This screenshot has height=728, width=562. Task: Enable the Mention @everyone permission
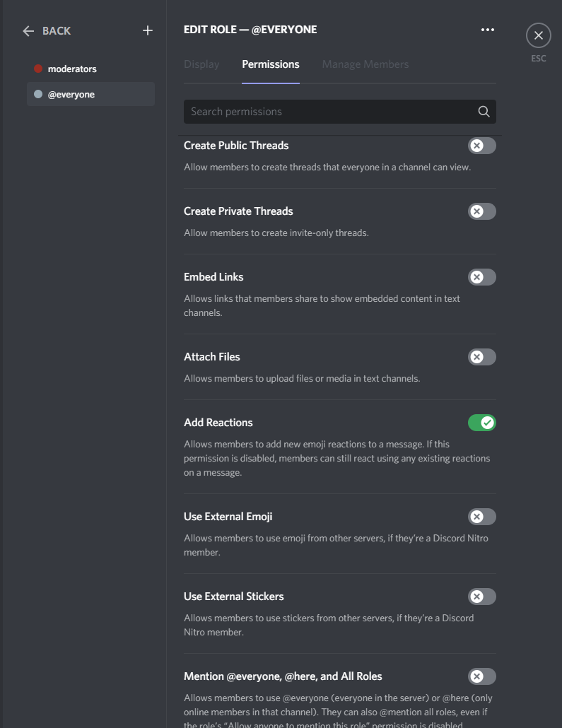point(481,676)
